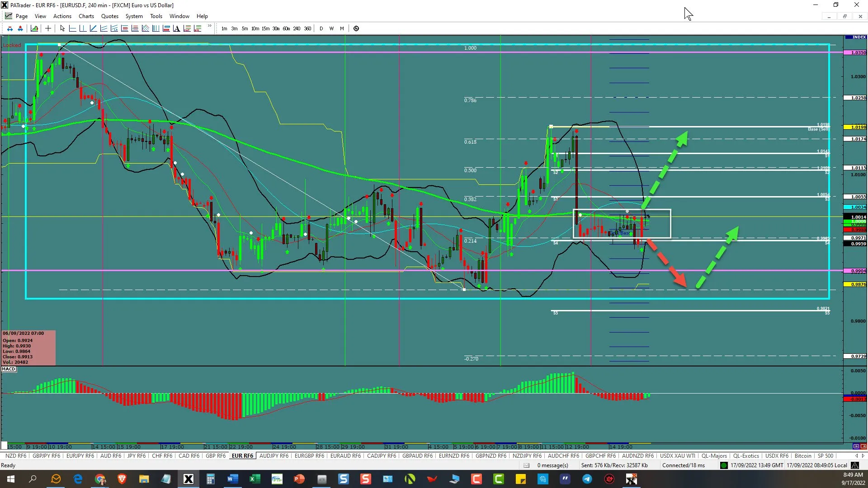Open the Help menu
This screenshot has height=488, width=868.
tap(202, 16)
